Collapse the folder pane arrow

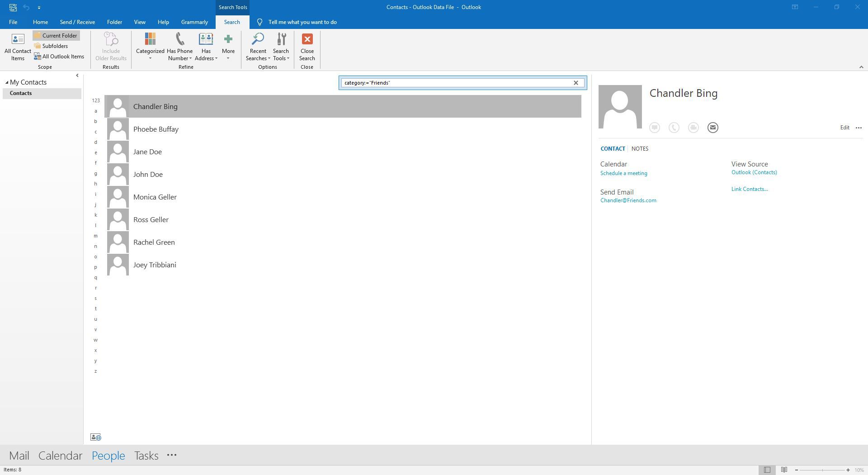point(77,76)
